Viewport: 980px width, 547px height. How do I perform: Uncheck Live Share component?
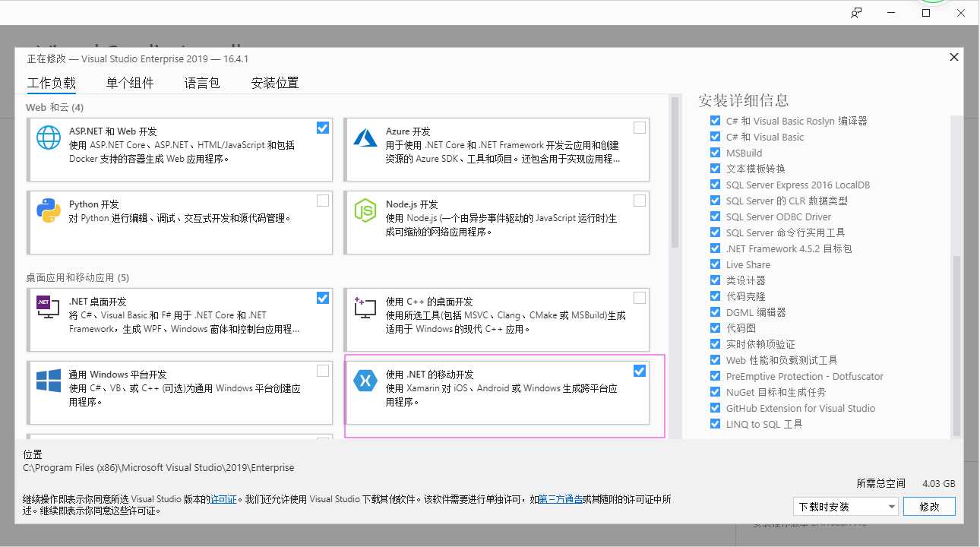(x=715, y=264)
